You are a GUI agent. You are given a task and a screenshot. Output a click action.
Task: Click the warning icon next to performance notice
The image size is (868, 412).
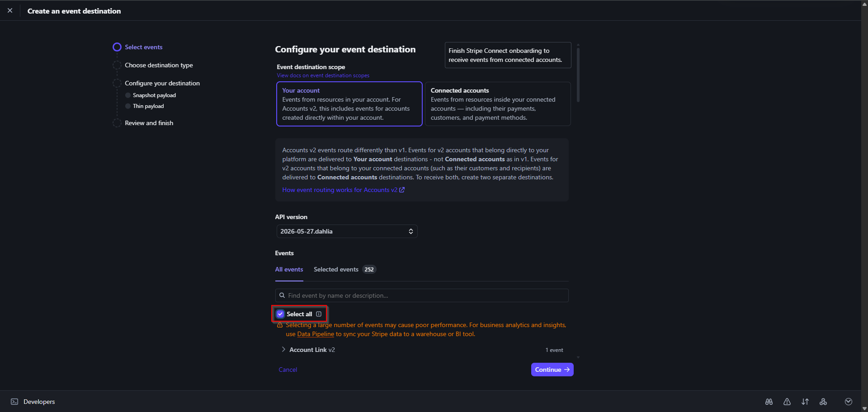pos(280,325)
